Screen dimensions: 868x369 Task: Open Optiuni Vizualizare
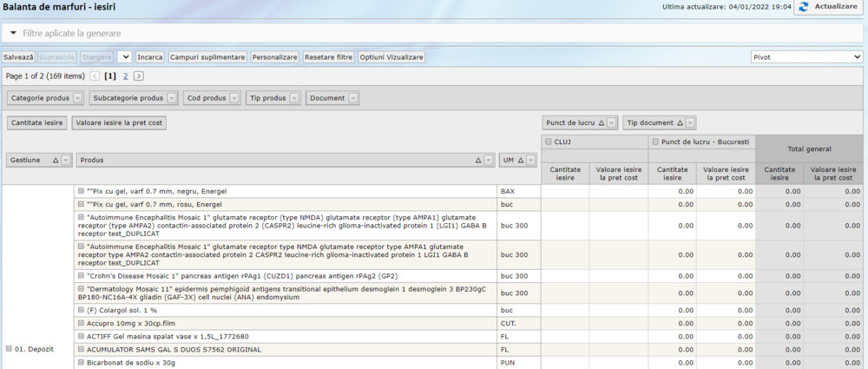[x=391, y=56]
